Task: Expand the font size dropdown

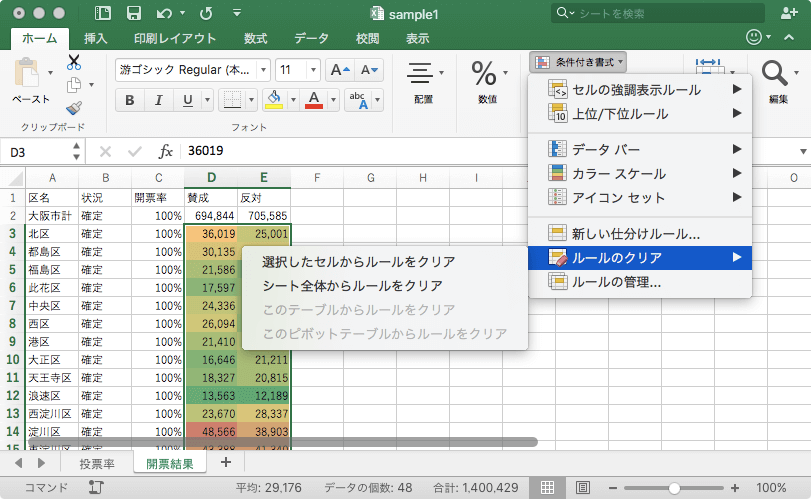Action: (314, 70)
